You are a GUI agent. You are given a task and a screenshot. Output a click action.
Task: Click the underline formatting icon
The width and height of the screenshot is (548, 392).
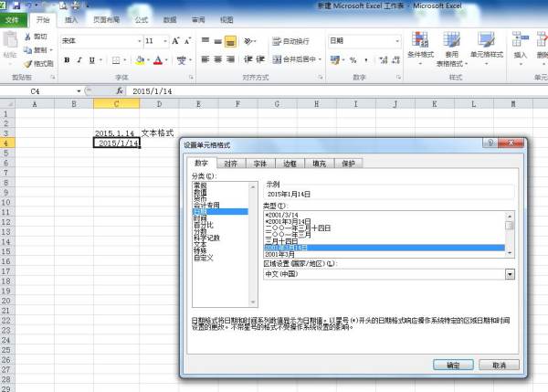[92, 60]
